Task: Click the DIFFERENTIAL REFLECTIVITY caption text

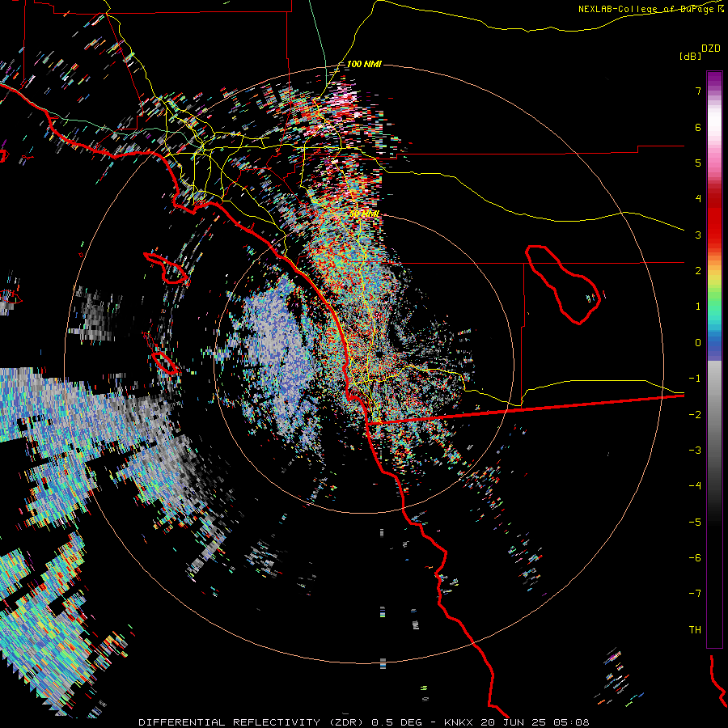Action: [x=230, y=722]
